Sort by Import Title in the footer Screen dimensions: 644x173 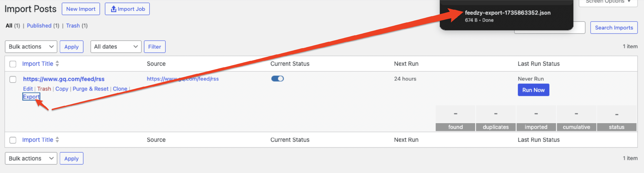pyautogui.click(x=38, y=140)
